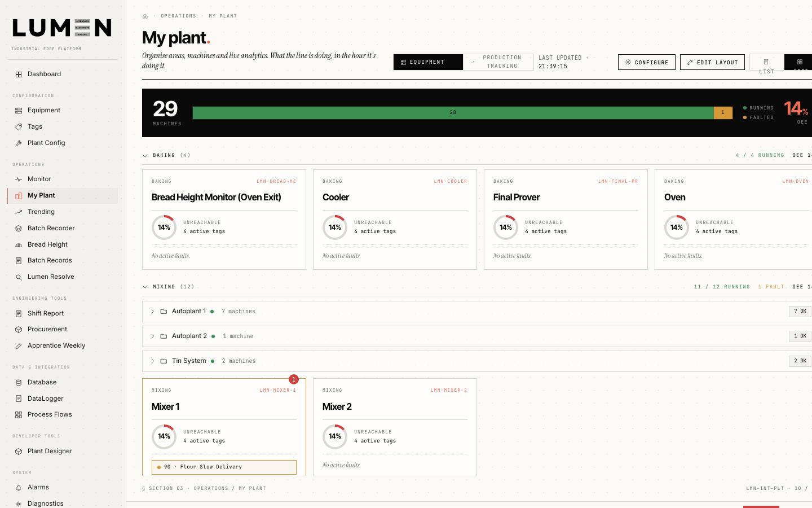Click the orange faulted segment of machine bar
The height and width of the screenshot is (508, 812).
(723, 113)
